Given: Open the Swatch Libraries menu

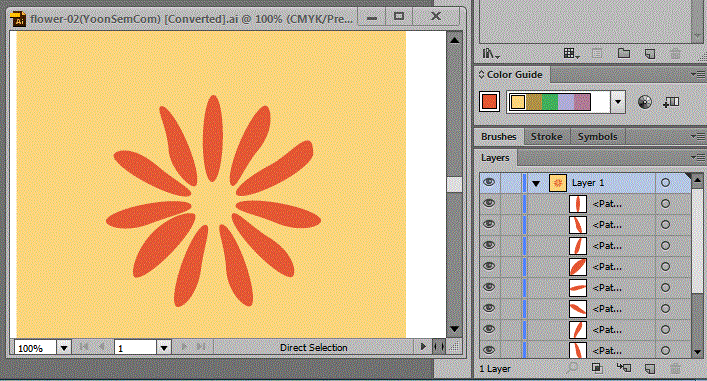Looking at the screenshot, I should coord(491,54).
